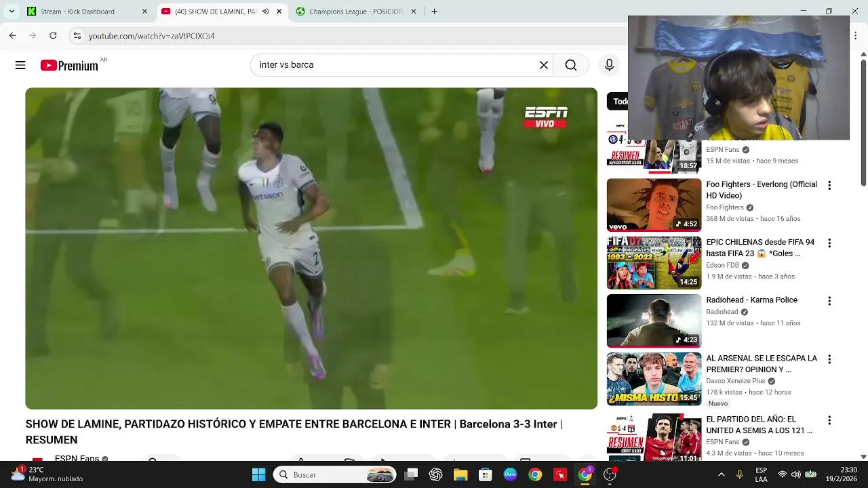Open 'EPIC CHILENAS desde FIFA 94' title link
This screenshot has height=488, width=868.
click(760, 248)
